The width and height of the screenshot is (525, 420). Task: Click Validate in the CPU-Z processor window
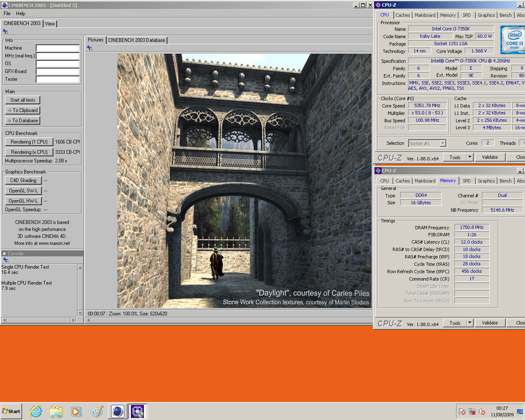tap(490, 157)
